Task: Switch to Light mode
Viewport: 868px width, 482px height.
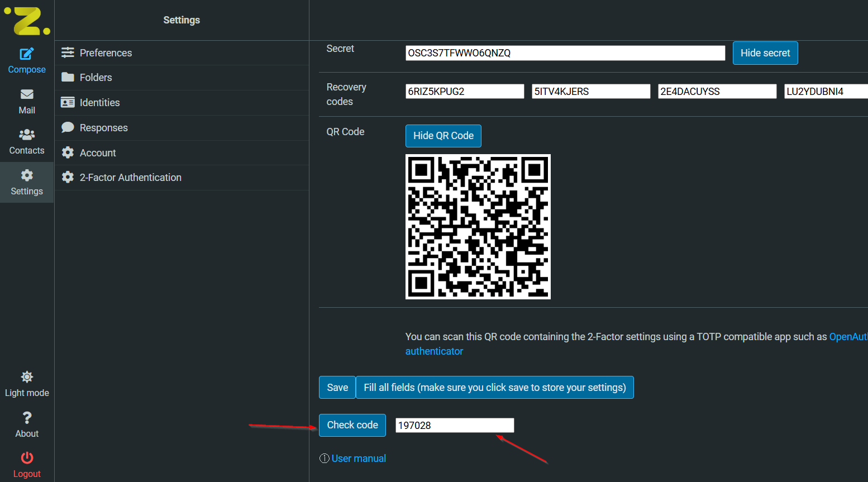Action: [x=27, y=383]
